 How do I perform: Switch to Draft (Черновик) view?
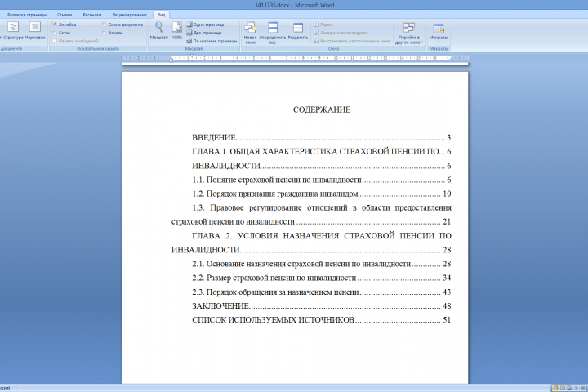coord(35,30)
